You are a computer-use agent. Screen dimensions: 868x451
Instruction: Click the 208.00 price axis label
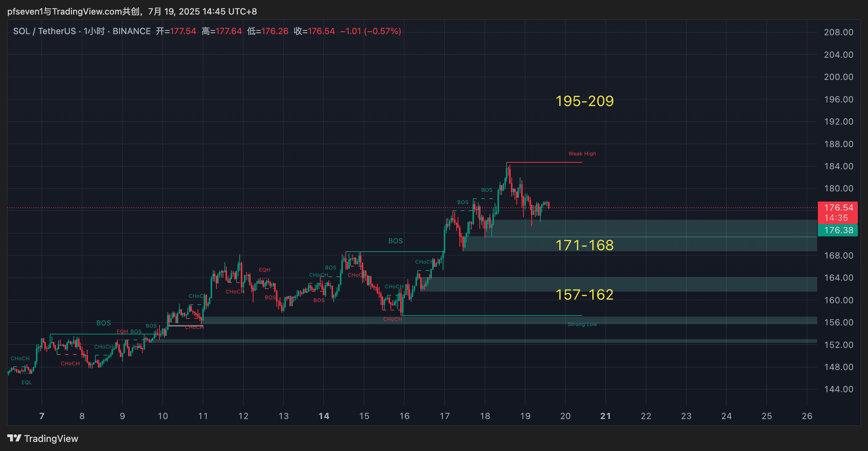point(839,32)
